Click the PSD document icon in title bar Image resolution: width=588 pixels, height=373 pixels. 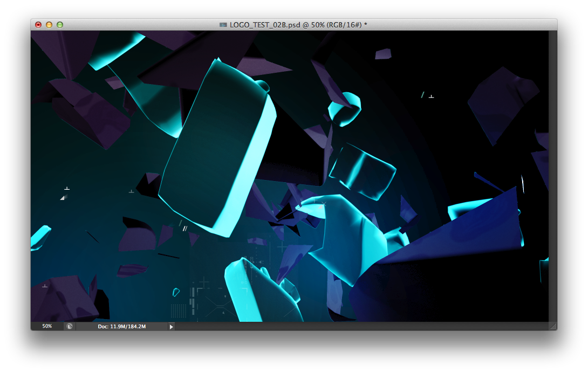(223, 25)
